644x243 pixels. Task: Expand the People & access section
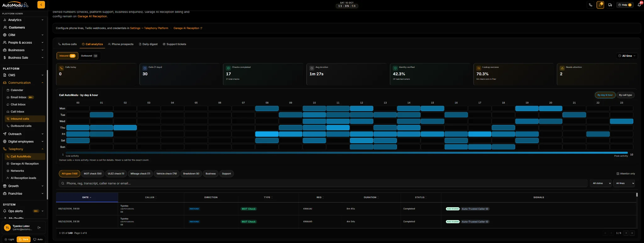click(24, 42)
